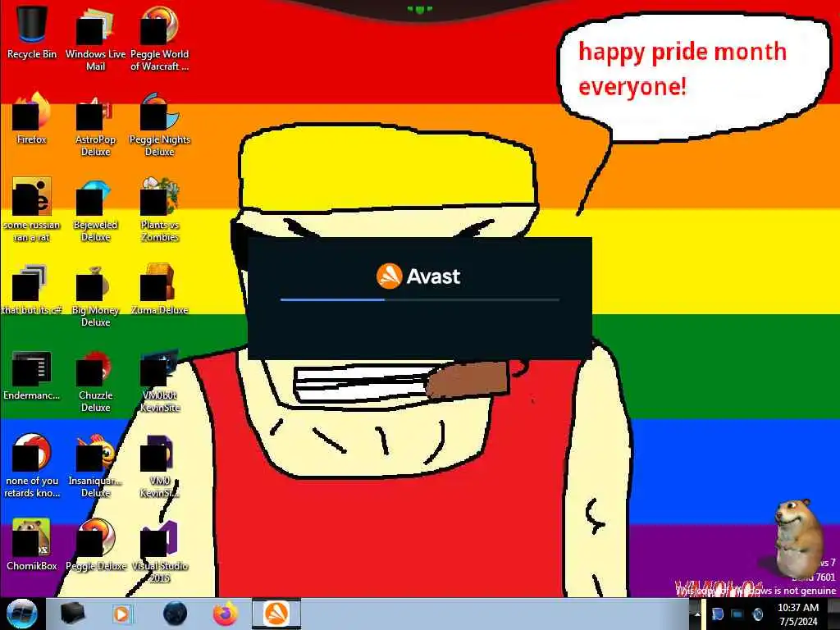Launch Firefox from the taskbar

click(226, 614)
